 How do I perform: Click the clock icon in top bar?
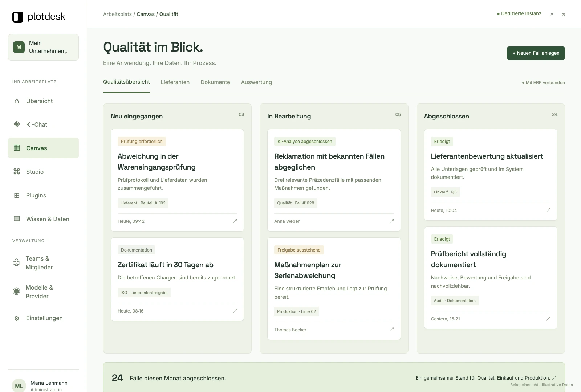click(x=563, y=15)
